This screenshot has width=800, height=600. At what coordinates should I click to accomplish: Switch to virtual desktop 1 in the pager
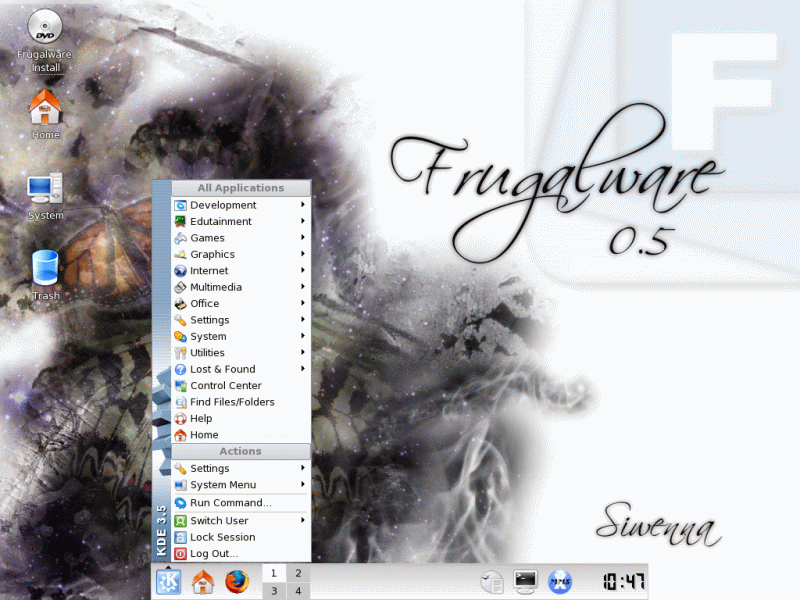click(x=274, y=573)
